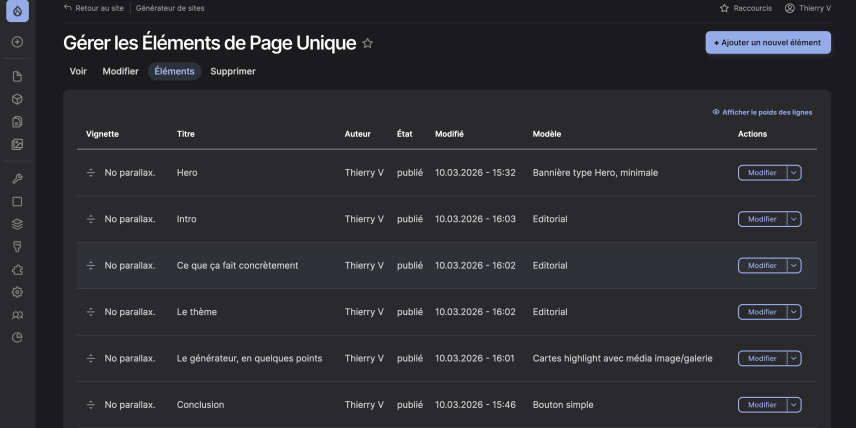Click the Conclusion title cell
The image size is (856, 428).
click(200, 405)
